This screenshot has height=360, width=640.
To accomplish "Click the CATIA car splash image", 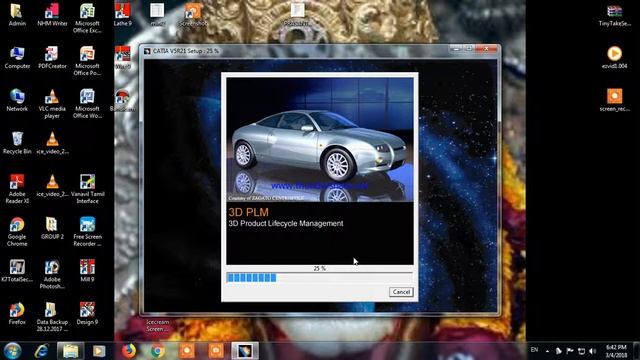I will (x=320, y=140).
